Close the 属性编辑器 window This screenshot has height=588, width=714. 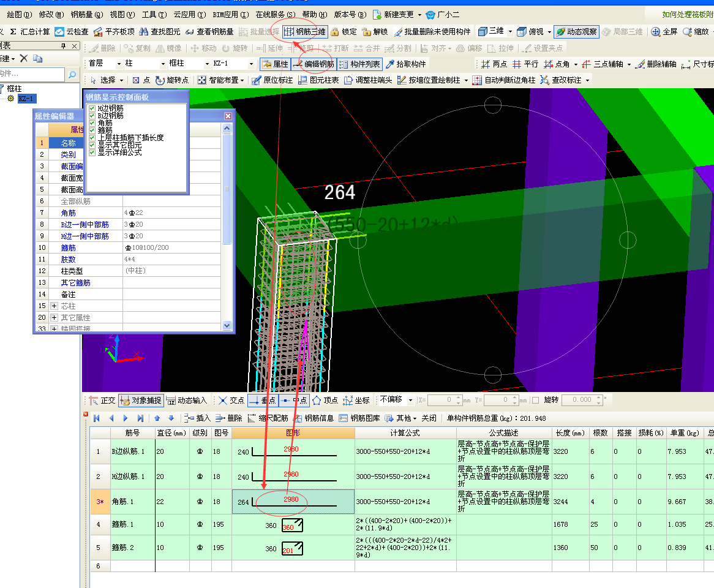click(228, 116)
